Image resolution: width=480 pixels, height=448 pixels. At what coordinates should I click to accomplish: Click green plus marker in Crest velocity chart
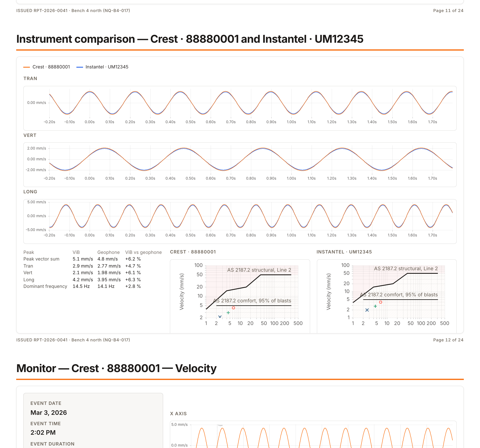228,313
